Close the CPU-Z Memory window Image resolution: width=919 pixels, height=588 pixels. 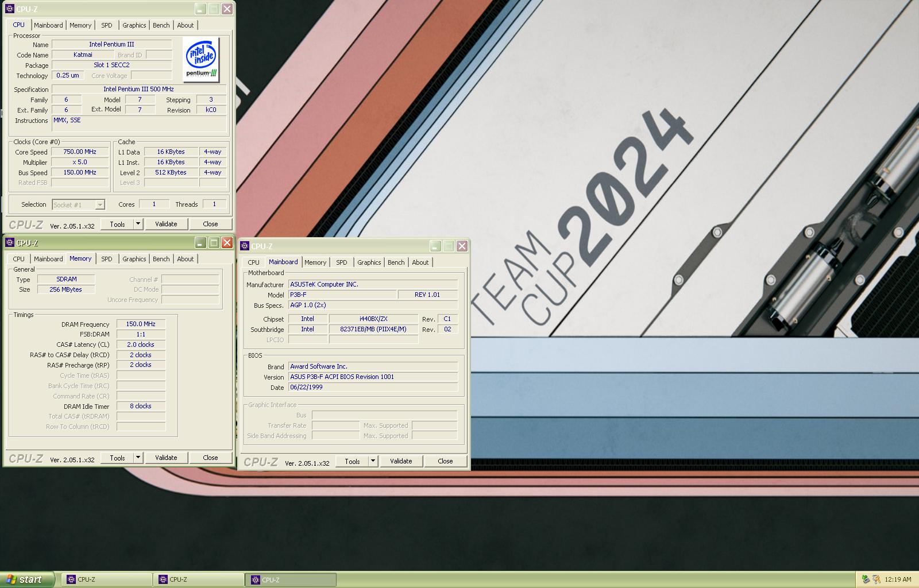point(227,243)
